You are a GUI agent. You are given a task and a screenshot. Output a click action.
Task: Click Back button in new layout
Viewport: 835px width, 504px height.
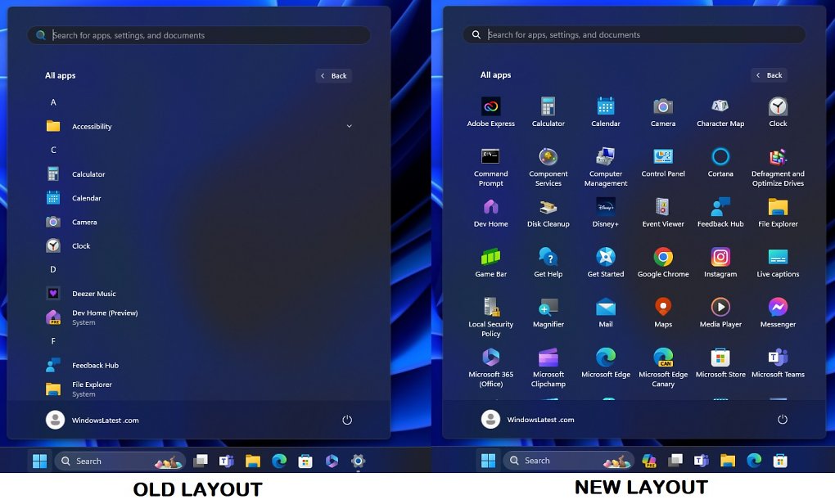(x=769, y=75)
